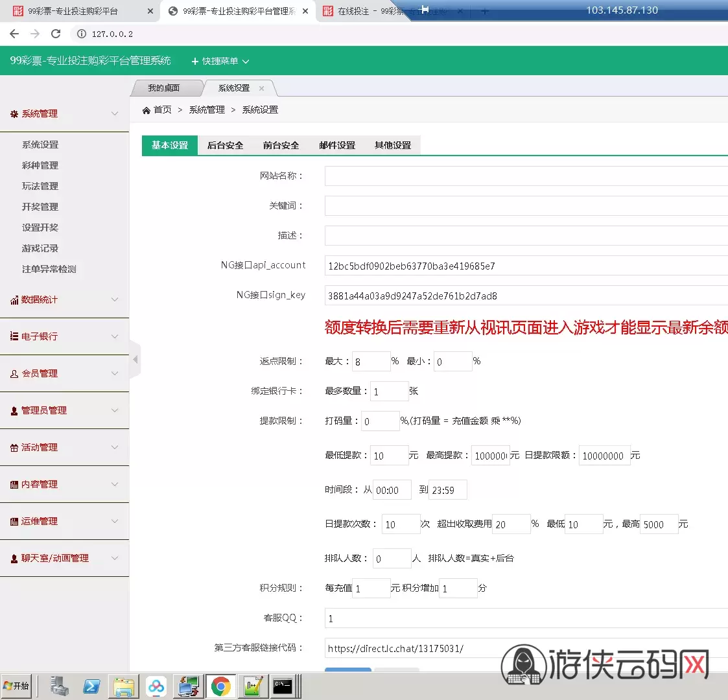728x700 pixels.
Task: Expand the 内容管理 menu section
Action: [115, 485]
